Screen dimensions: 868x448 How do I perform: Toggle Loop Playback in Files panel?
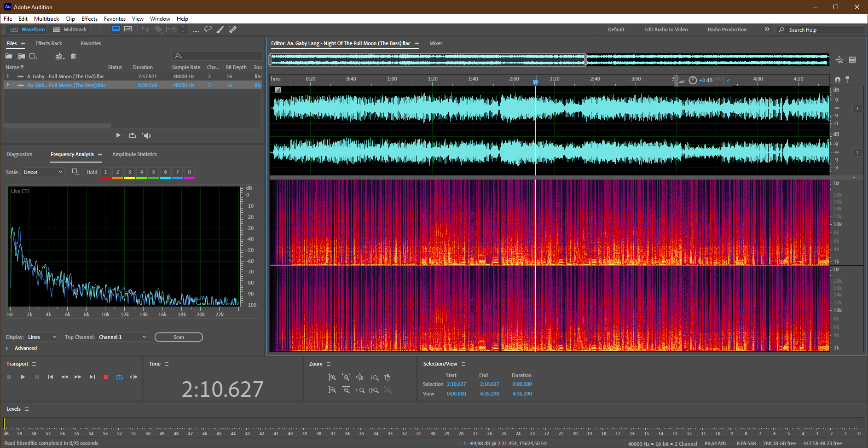tap(133, 135)
